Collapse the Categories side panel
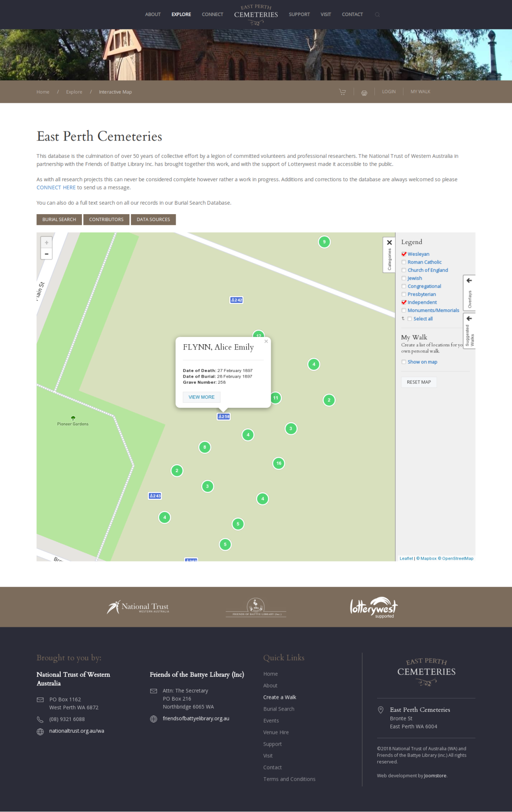This screenshot has height=812, width=512. tap(389, 243)
